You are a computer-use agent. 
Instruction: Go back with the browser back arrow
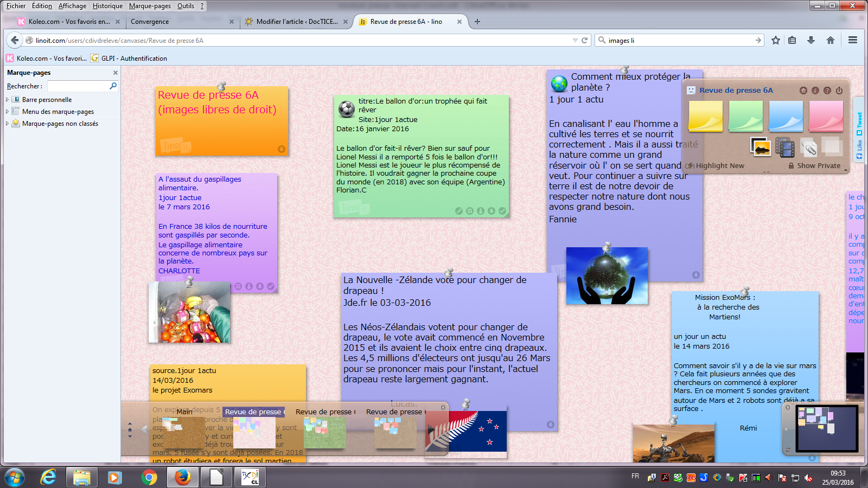coord(15,40)
